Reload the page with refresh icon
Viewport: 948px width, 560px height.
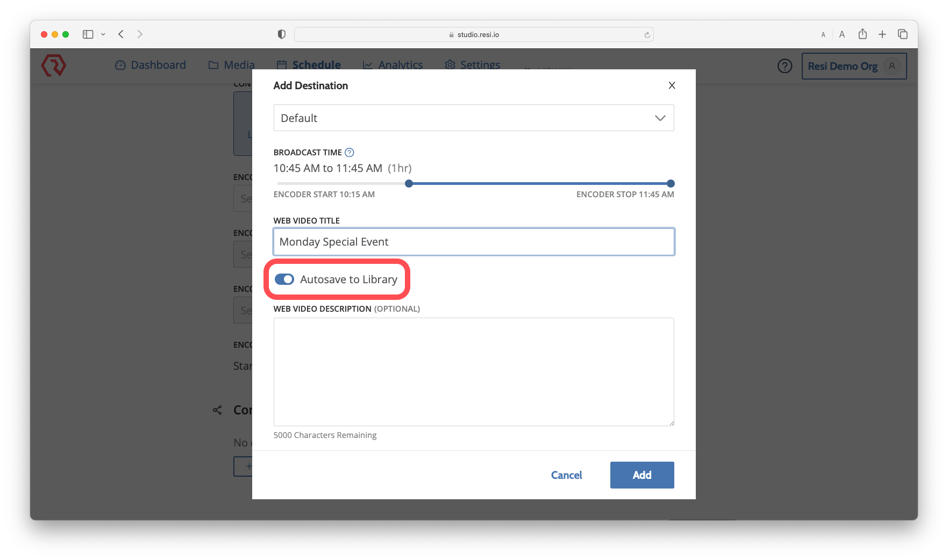click(x=647, y=35)
